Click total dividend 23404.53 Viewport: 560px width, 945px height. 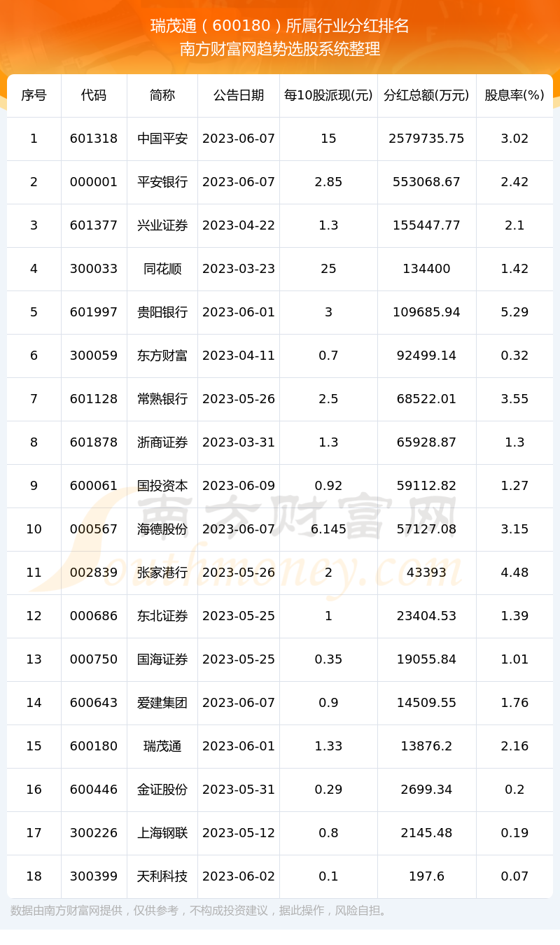click(426, 616)
